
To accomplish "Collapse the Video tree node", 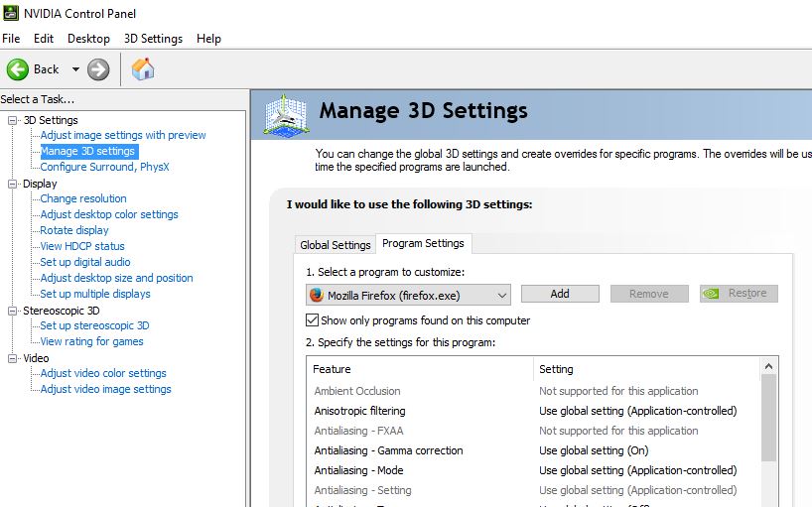I will point(13,358).
